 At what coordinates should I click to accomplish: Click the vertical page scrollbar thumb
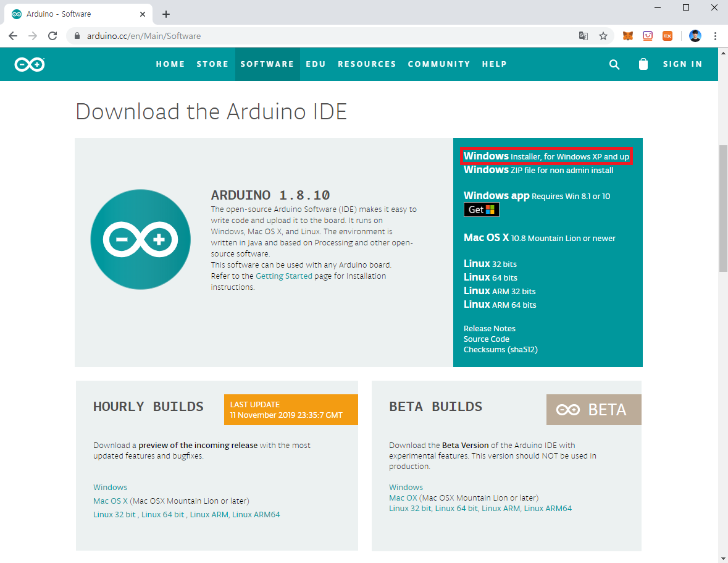click(723, 208)
